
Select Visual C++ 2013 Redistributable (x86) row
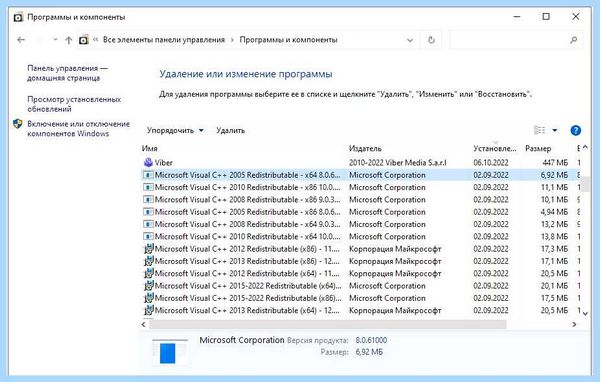(362, 261)
